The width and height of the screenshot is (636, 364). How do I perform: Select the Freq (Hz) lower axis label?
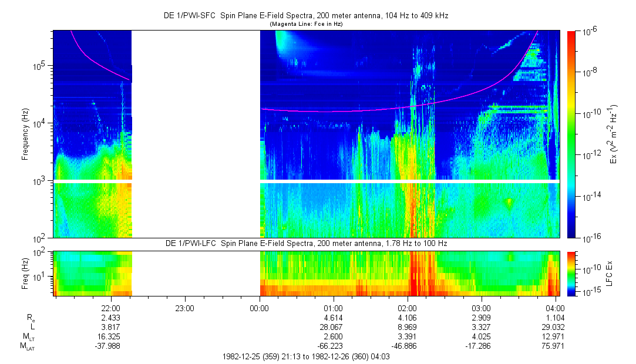[25, 273]
